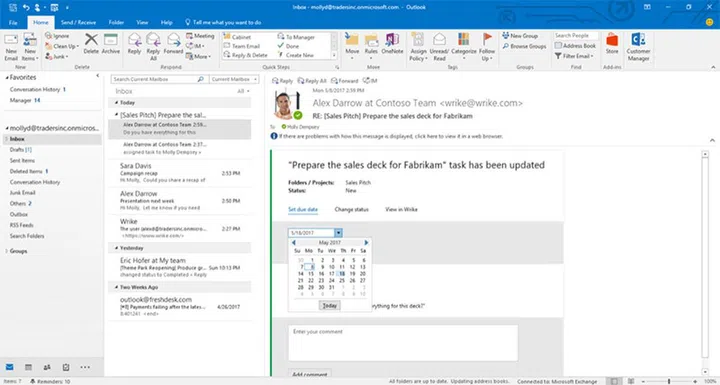
Task: Open the New Items menu
Action: click(x=30, y=47)
